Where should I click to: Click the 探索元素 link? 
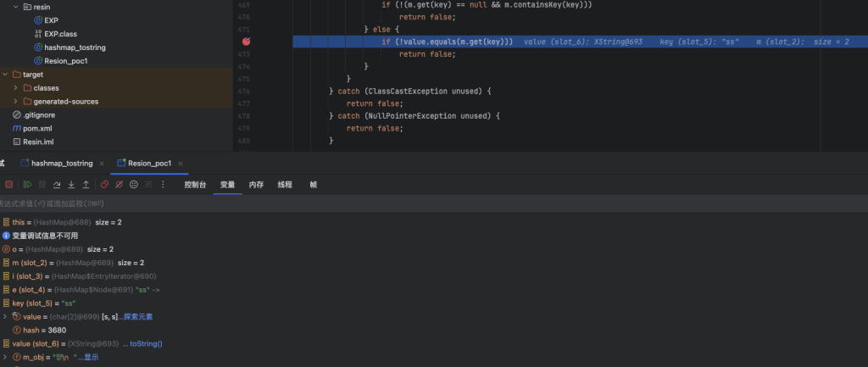[138, 316]
